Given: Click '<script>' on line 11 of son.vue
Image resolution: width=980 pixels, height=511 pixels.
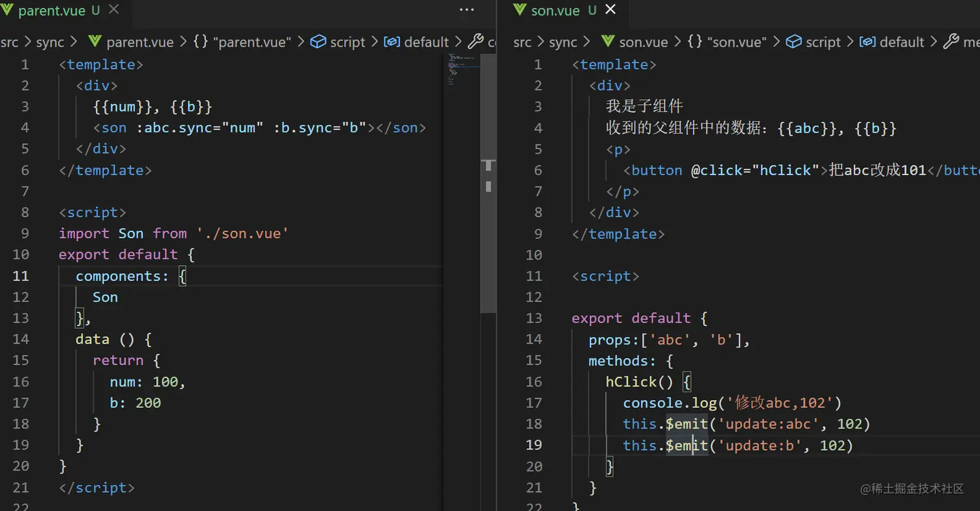Looking at the screenshot, I should coord(605,276).
